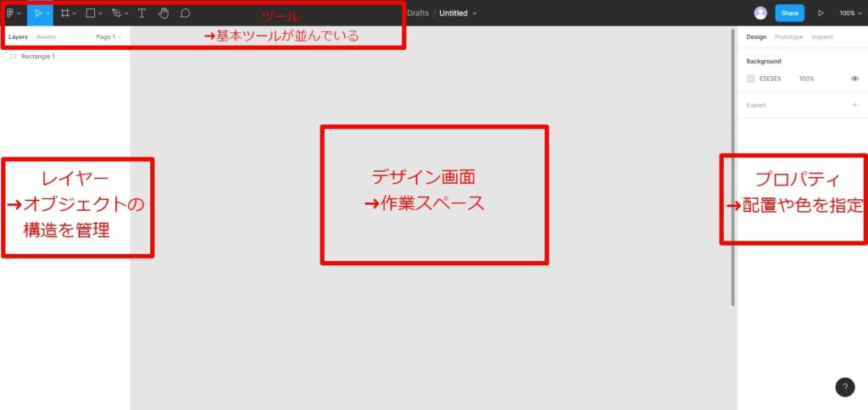
Task: Click the Background color swatch
Action: tap(750, 79)
